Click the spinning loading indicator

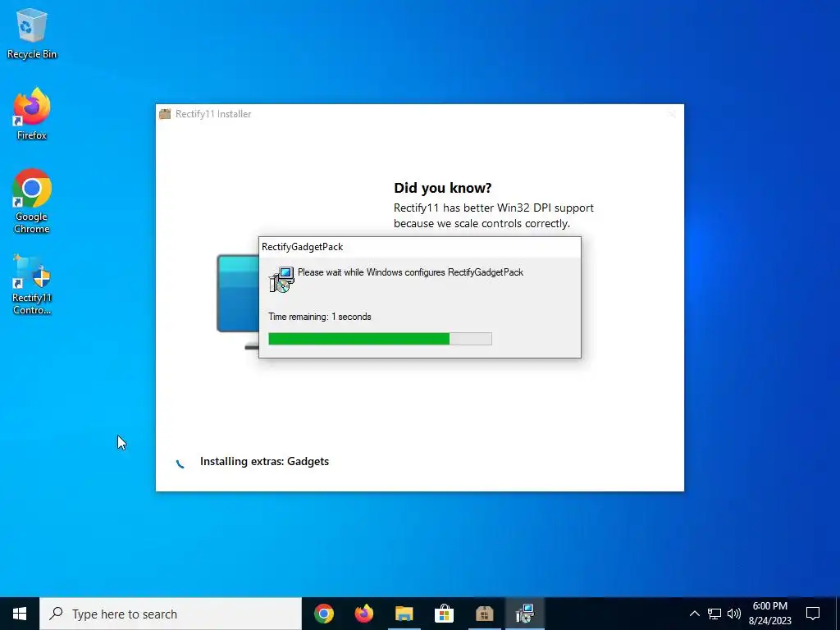coord(180,463)
